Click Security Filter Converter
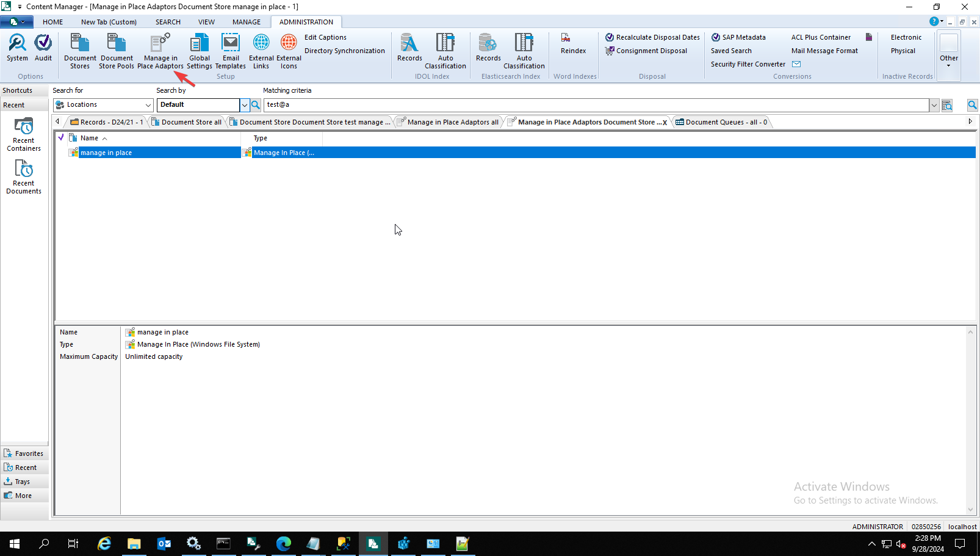Viewport: 980px width, 556px height. click(x=748, y=64)
